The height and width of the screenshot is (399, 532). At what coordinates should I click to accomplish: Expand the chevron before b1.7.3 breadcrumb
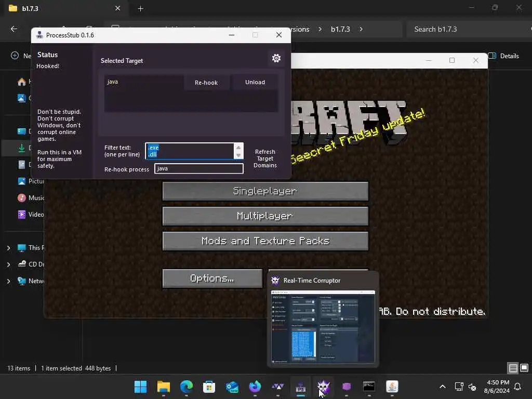pyautogui.click(x=320, y=29)
